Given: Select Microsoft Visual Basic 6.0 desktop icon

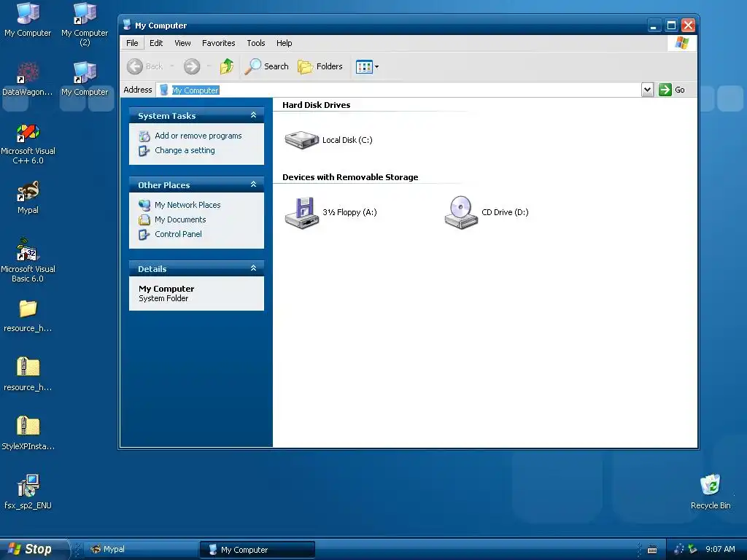Looking at the screenshot, I should point(28,260).
